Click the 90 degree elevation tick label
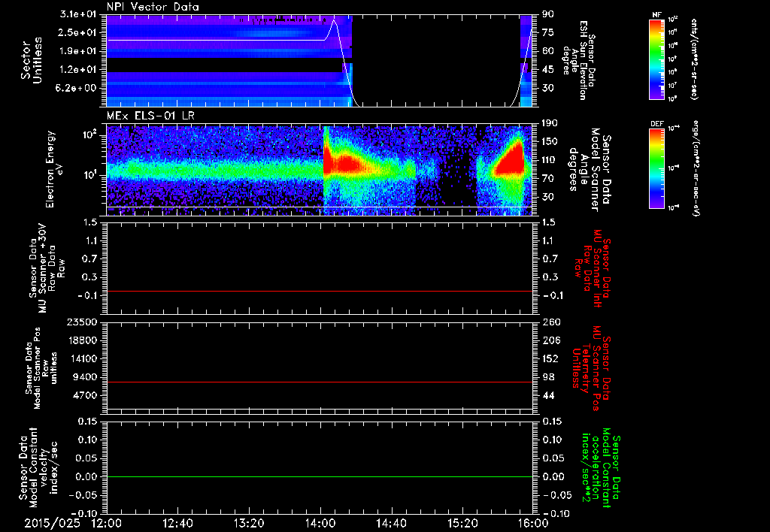The width and height of the screenshot is (770, 532). [548, 14]
